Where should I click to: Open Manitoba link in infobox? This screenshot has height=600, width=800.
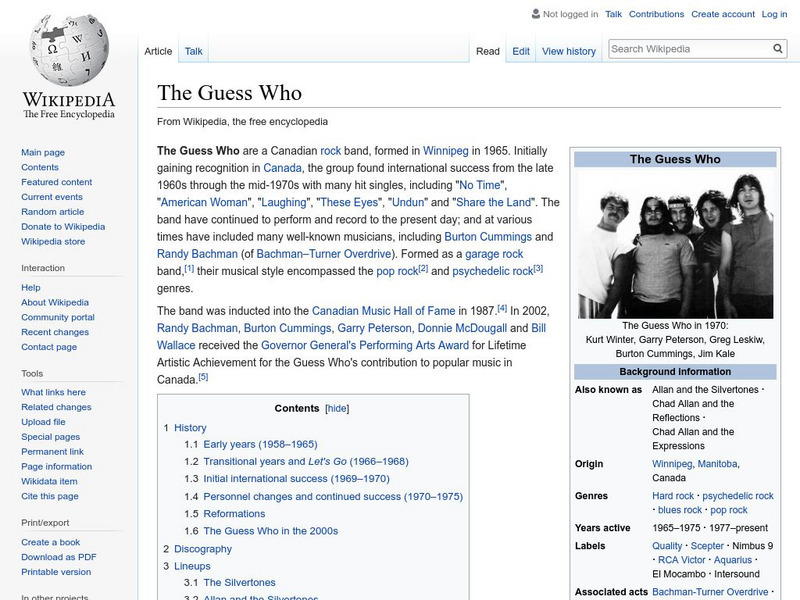(717, 464)
